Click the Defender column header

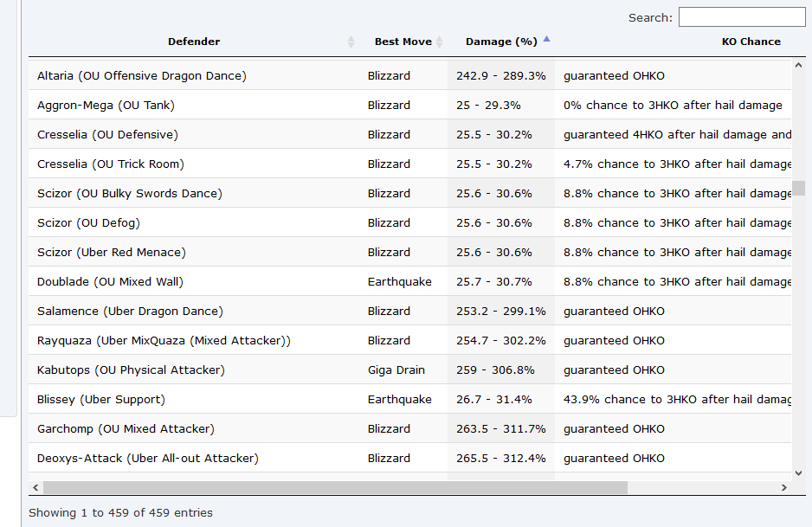click(x=194, y=42)
